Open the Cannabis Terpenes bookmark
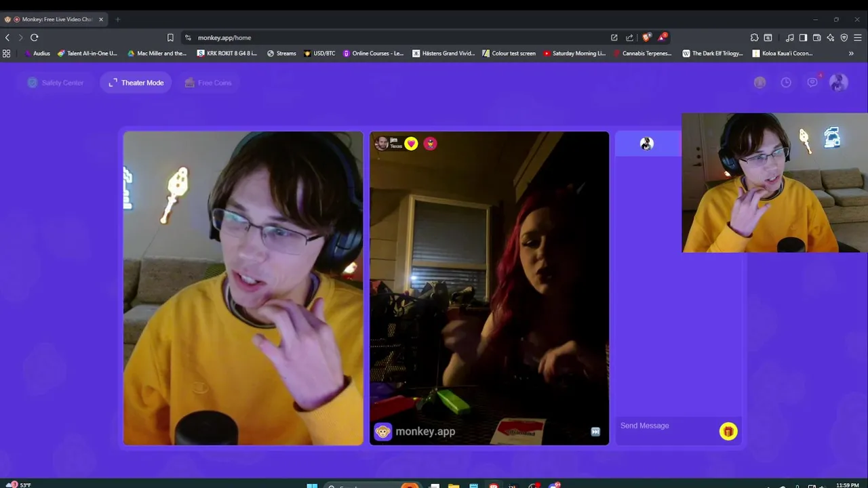This screenshot has width=868, height=488. (642, 54)
